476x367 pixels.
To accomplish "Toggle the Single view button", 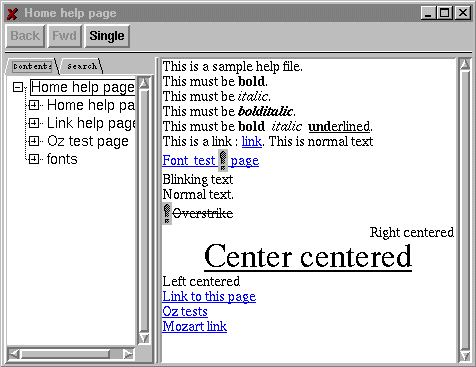I will tap(107, 36).
